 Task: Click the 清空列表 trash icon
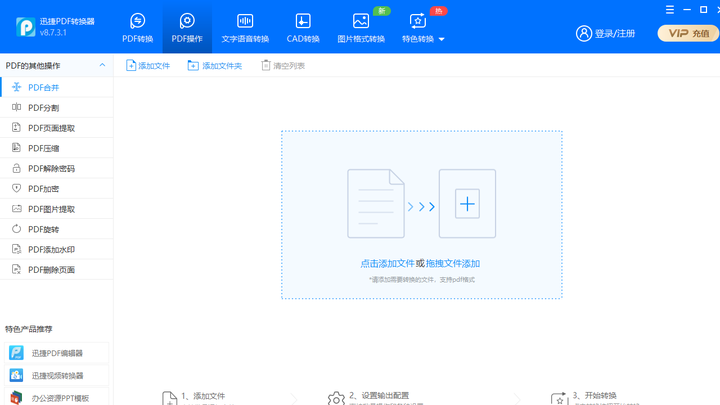pyautogui.click(x=265, y=66)
